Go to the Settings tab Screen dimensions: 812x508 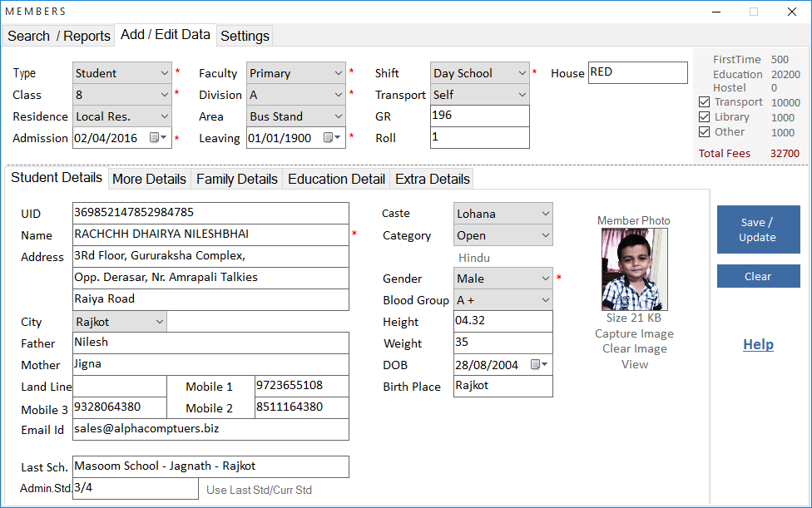tap(245, 36)
